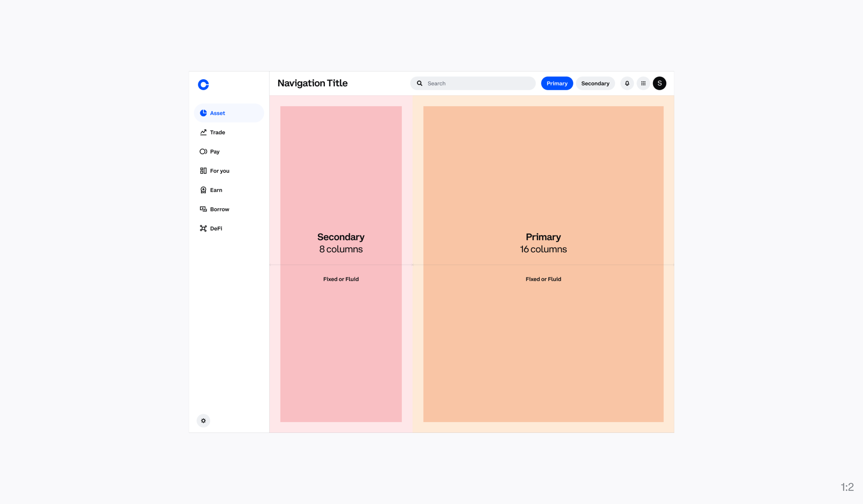Open the Asset navigation item
This screenshot has height=504, width=863.
229,113
